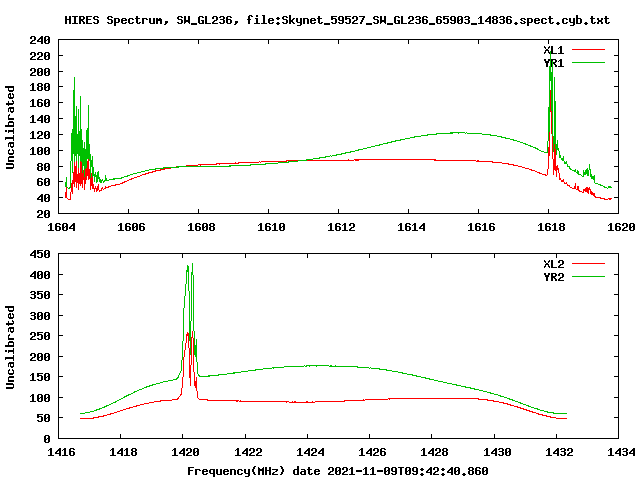Click the 50 y-axis tick label
The height and width of the screenshot is (480, 640).
(x=44, y=418)
